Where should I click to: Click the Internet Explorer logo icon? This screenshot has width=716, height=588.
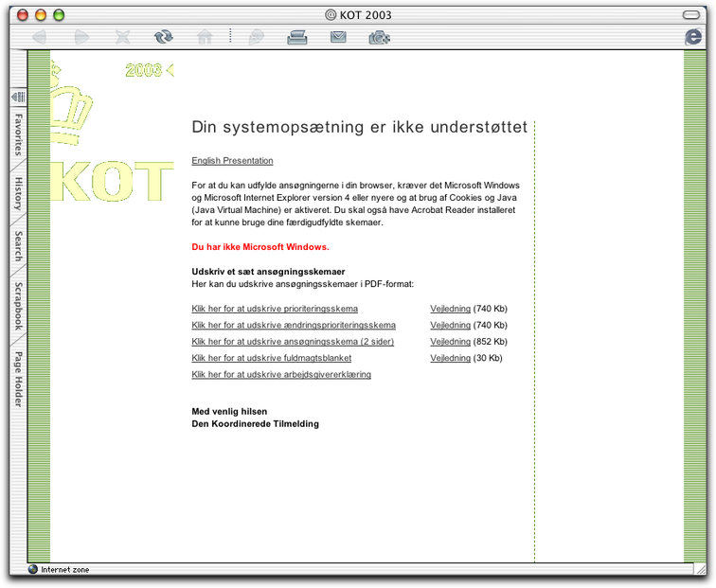tap(693, 37)
